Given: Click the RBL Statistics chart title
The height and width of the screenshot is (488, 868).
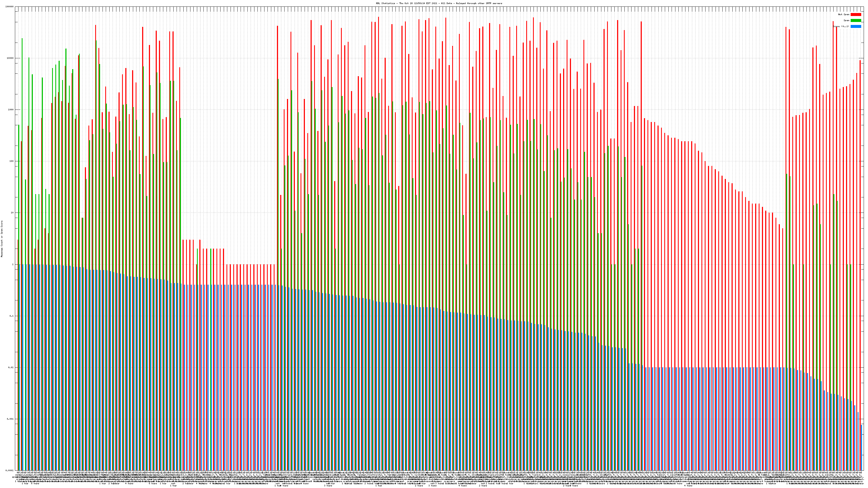Looking at the screenshot, I should tap(439, 3).
